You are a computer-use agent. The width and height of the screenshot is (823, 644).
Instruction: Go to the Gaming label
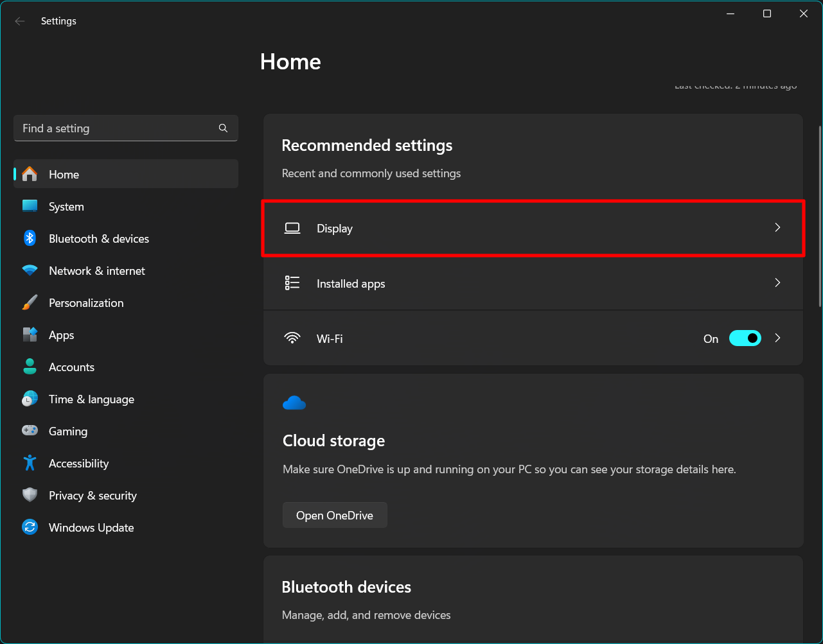(x=68, y=431)
